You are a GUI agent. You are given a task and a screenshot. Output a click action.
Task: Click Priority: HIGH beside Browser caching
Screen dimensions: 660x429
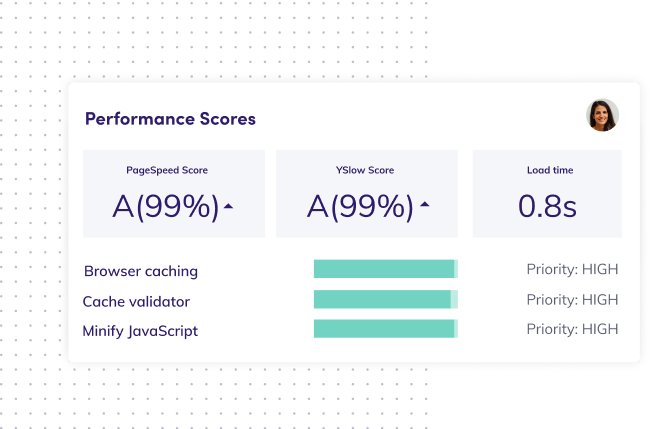[572, 269]
